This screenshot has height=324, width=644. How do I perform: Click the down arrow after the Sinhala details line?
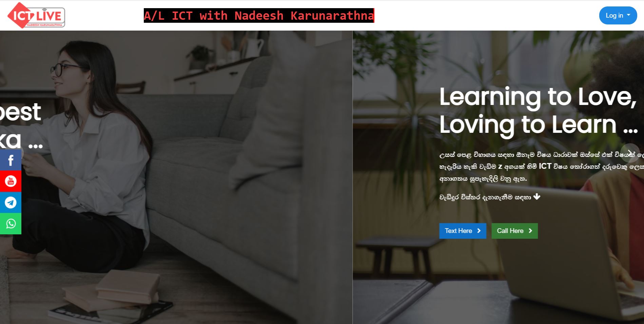[x=536, y=197]
